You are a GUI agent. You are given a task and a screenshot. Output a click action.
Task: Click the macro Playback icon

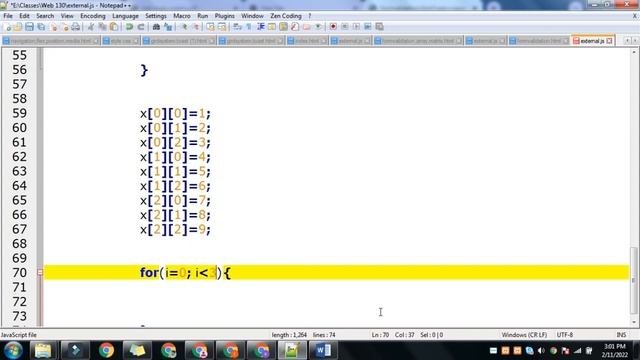(356, 27)
